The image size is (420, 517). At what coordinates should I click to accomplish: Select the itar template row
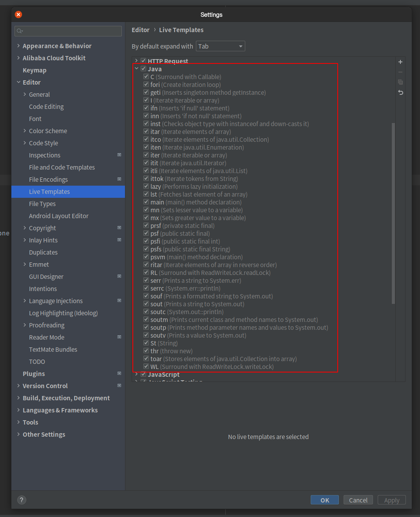click(191, 132)
